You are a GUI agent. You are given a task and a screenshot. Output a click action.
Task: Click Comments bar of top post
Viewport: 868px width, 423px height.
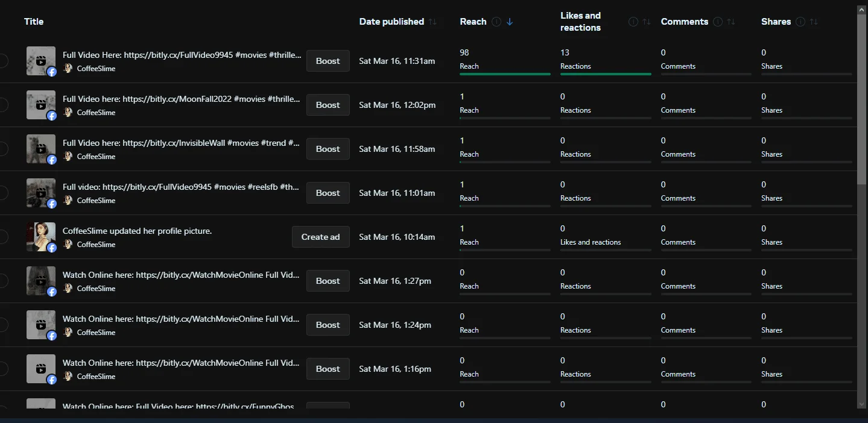pos(706,74)
